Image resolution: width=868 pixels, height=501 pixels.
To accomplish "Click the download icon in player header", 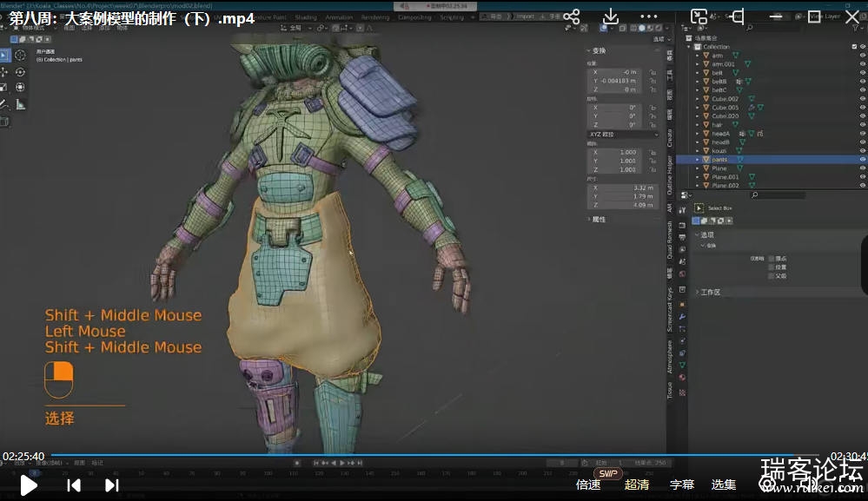I will 611,16.
